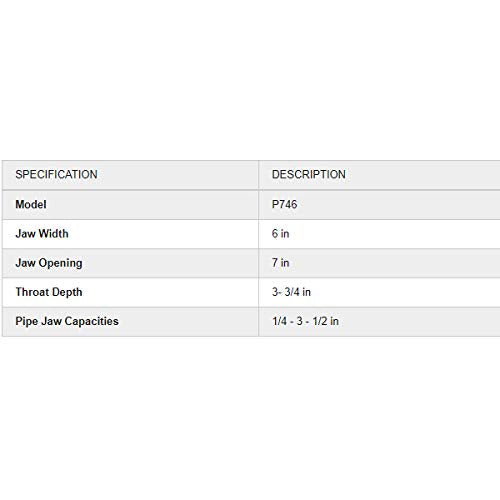Select the Model row label

pyautogui.click(x=31, y=204)
